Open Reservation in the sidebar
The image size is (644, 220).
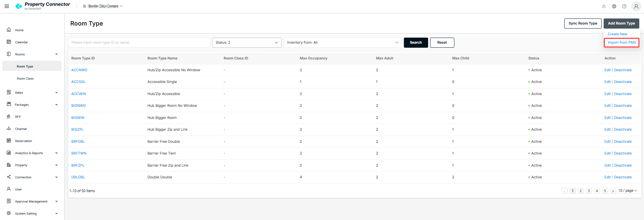coord(24,141)
